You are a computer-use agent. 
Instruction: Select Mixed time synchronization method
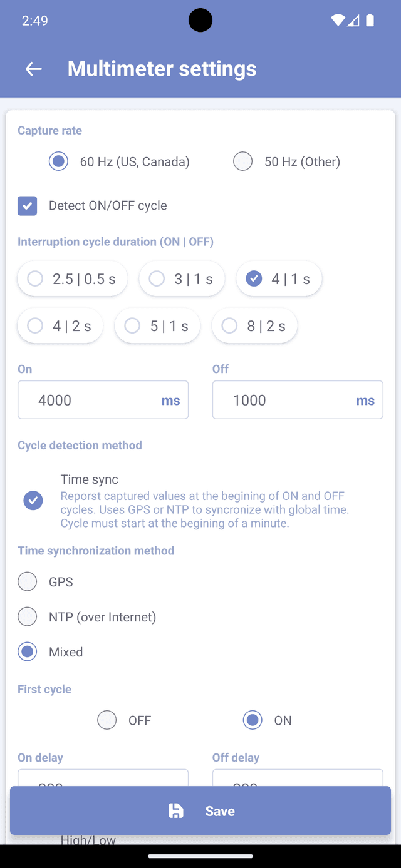[28, 652]
